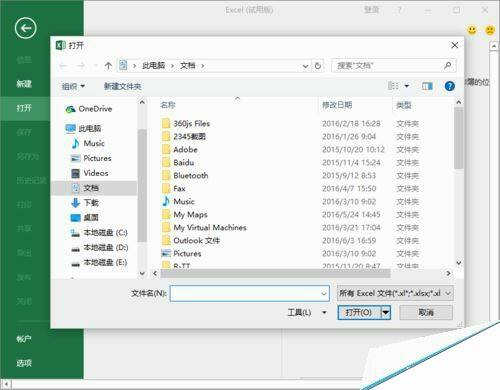
Task: Select the 360js Files folder
Action: [186, 124]
